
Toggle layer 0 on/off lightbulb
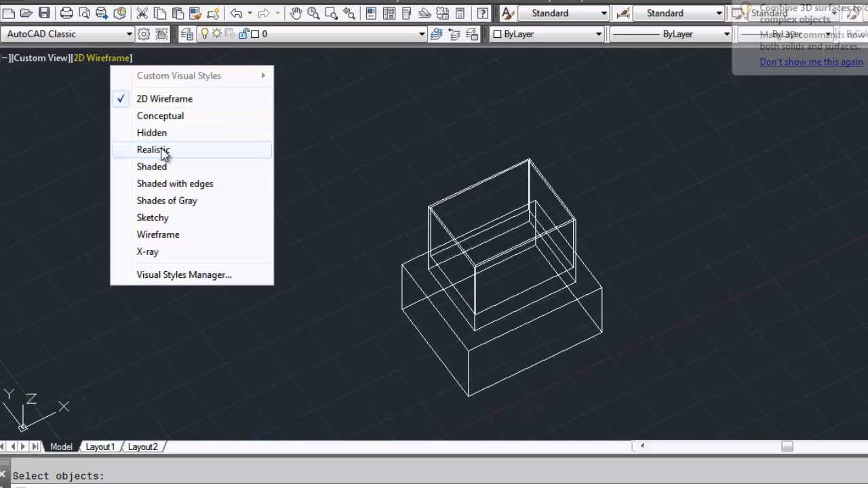[x=204, y=34]
